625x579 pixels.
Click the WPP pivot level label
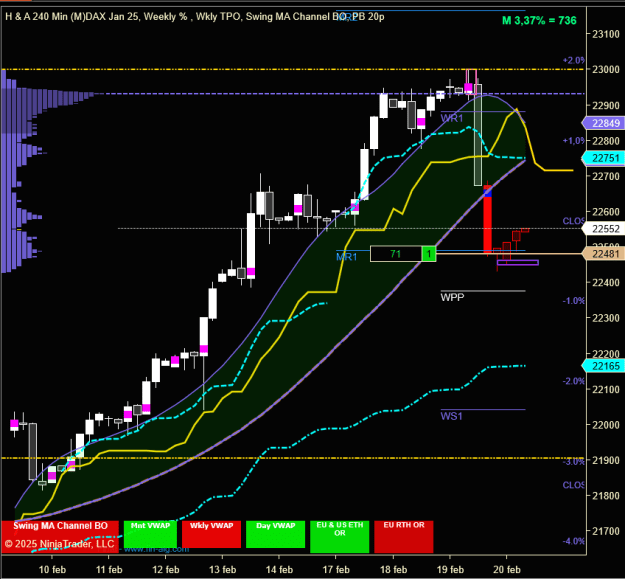coord(452,297)
